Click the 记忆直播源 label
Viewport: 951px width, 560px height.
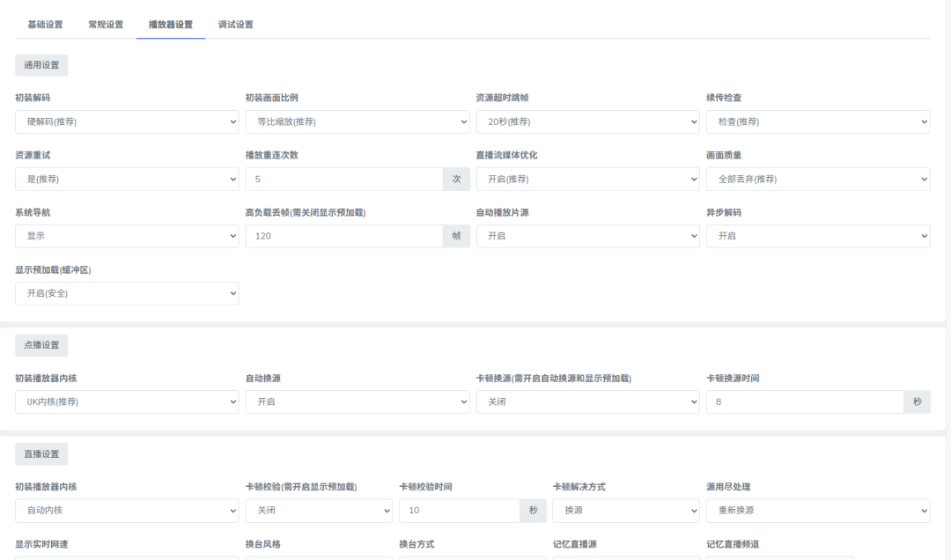tap(575, 544)
